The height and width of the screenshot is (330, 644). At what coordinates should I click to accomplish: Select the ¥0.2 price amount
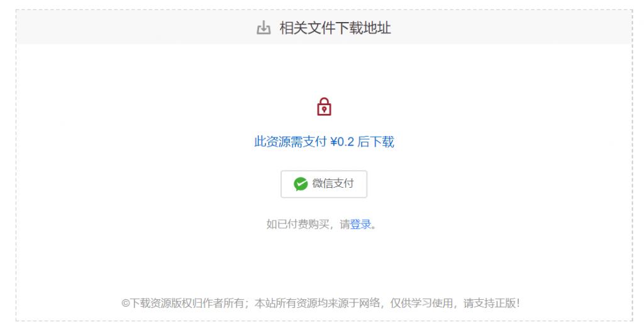pos(342,142)
